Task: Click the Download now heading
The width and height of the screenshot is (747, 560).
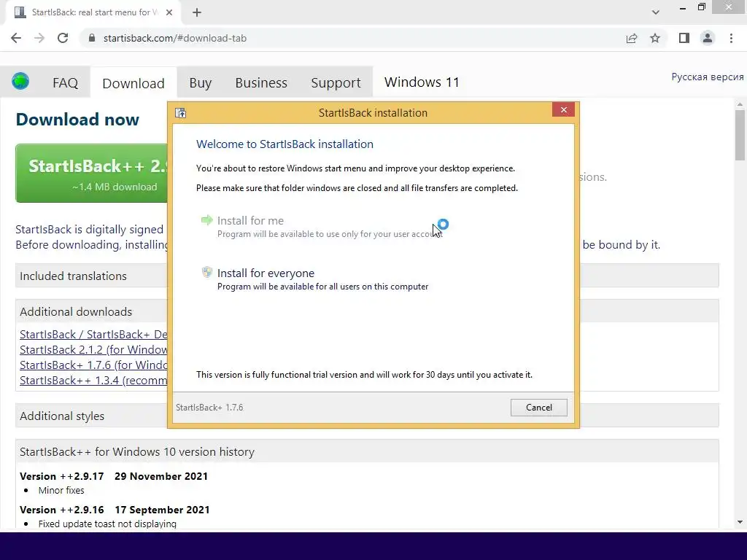Action: pos(77,119)
